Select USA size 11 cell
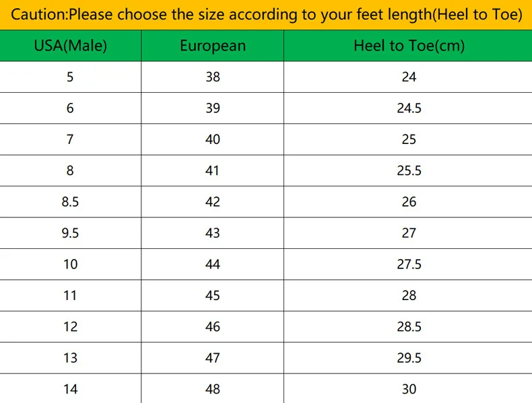 tap(71, 295)
